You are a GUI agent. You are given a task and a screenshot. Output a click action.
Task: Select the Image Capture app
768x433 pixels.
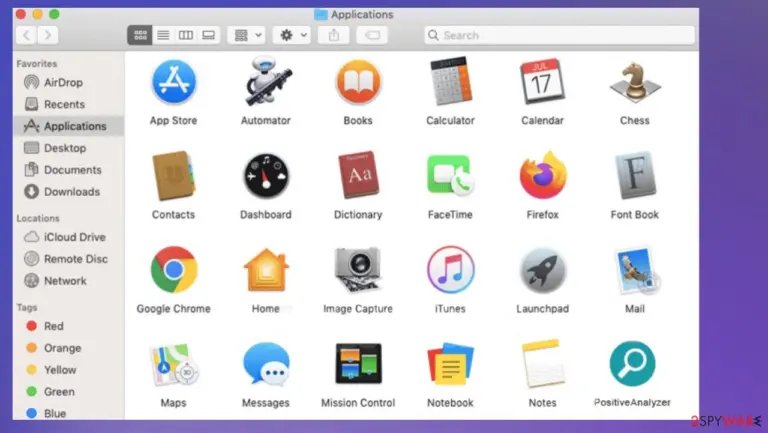(x=358, y=270)
